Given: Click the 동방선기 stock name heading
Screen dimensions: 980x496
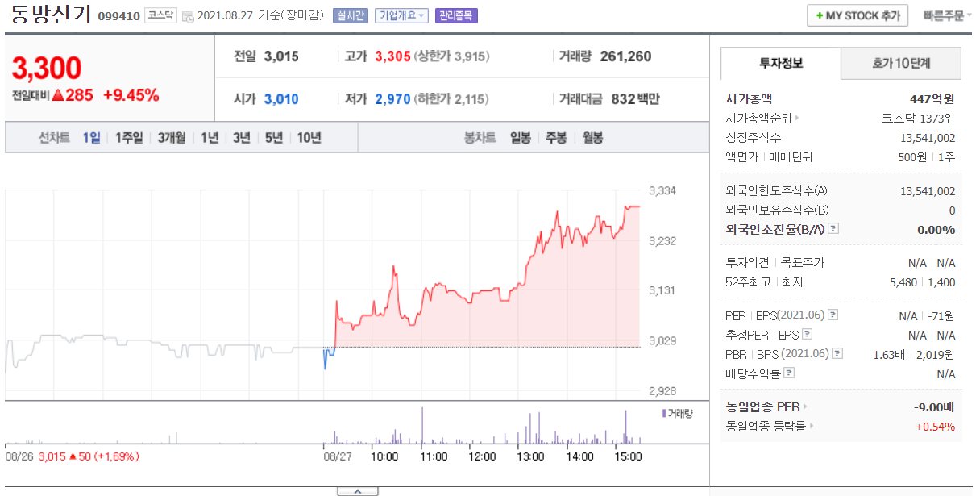Looking at the screenshot, I should pos(51,15).
